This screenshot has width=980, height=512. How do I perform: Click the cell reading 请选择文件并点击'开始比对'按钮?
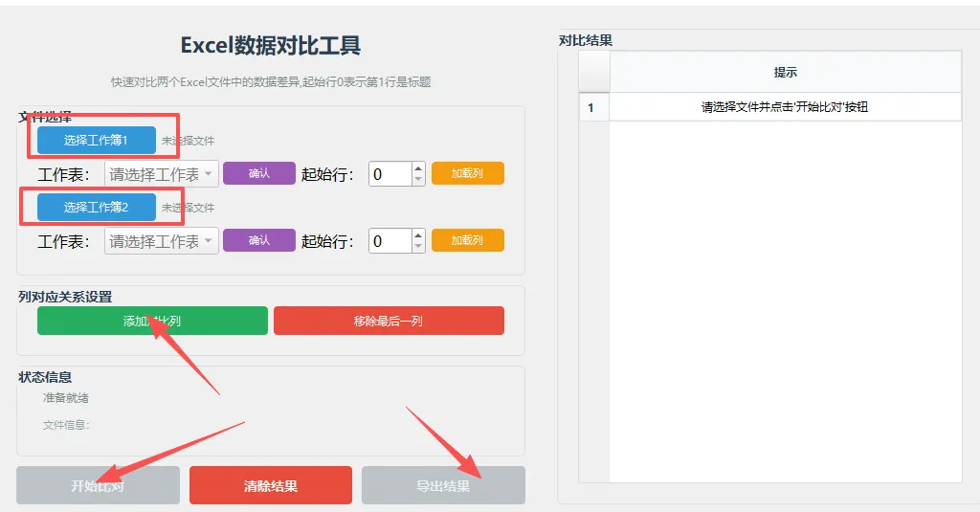(x=785, y=107)
